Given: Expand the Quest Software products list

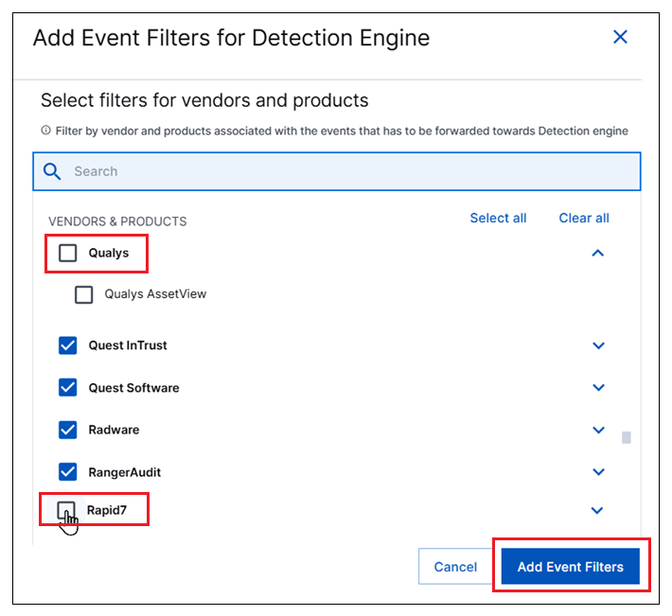Looking at the screenshot, I should [x=597, y=387].
